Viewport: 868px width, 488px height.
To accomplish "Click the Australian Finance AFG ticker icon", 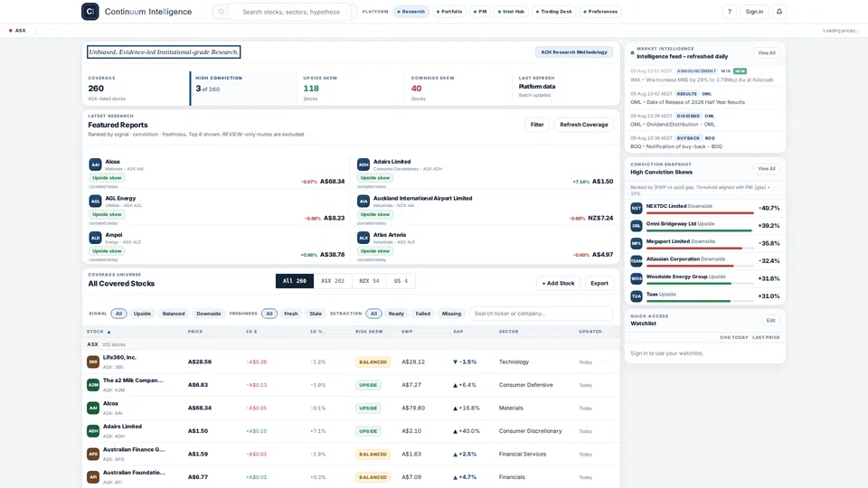I will tap(93, 454).
